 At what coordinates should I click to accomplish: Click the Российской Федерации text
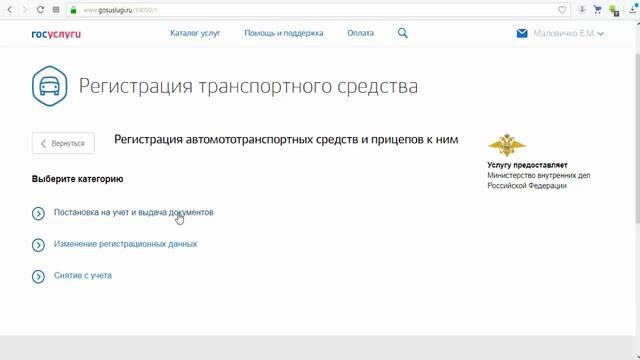tap(527, 186)
